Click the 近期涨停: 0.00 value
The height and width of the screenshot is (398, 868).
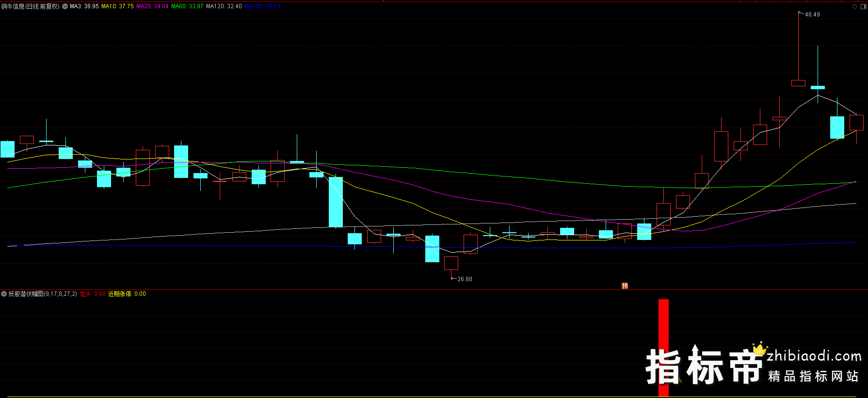coord(127,294)
